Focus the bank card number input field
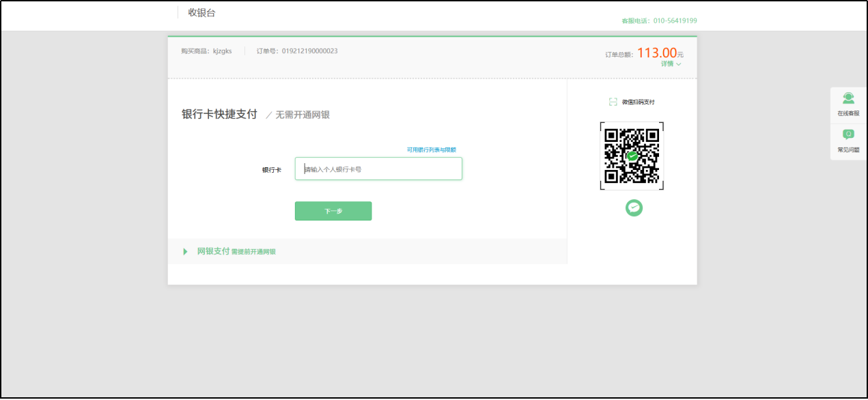This screenshot has width=868, height=400. (378, 169)
